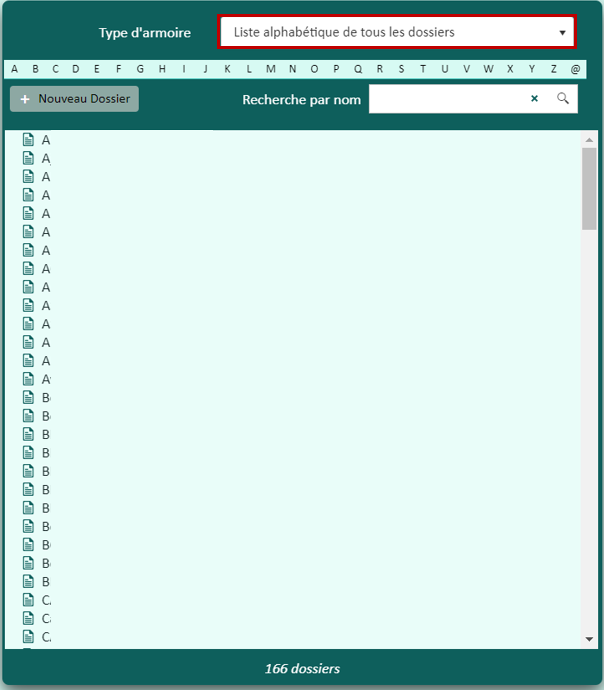Jump to letter D in alphabet bar
The image size is (605, 694).
point(76,69)
